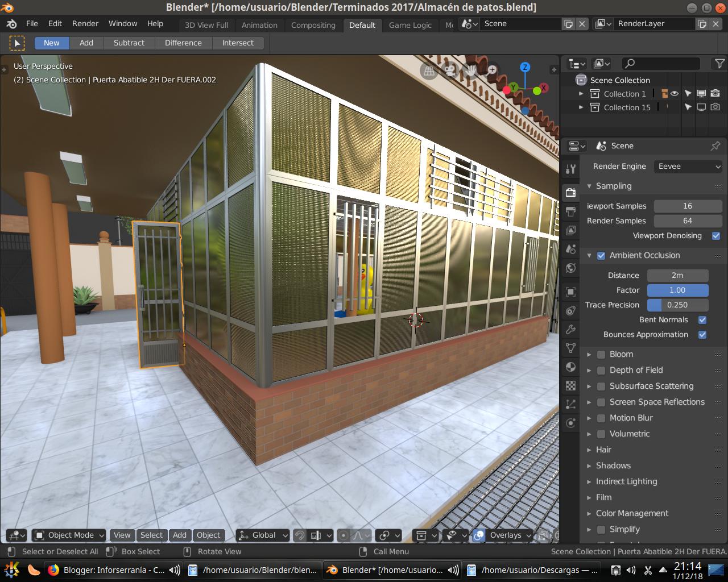728x582 pixels.
Task: Open the Active Tool settings tab icon
Action: 570,169
